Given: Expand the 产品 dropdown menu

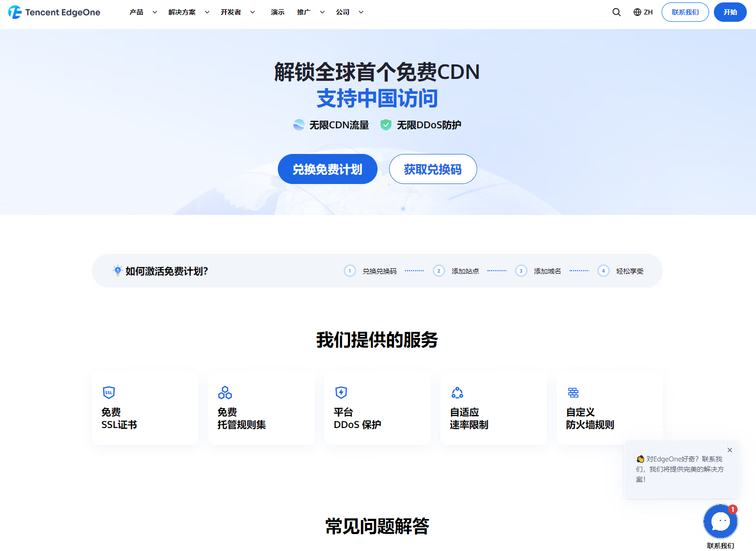Looking at the screenshot, I should click(143, 12).
